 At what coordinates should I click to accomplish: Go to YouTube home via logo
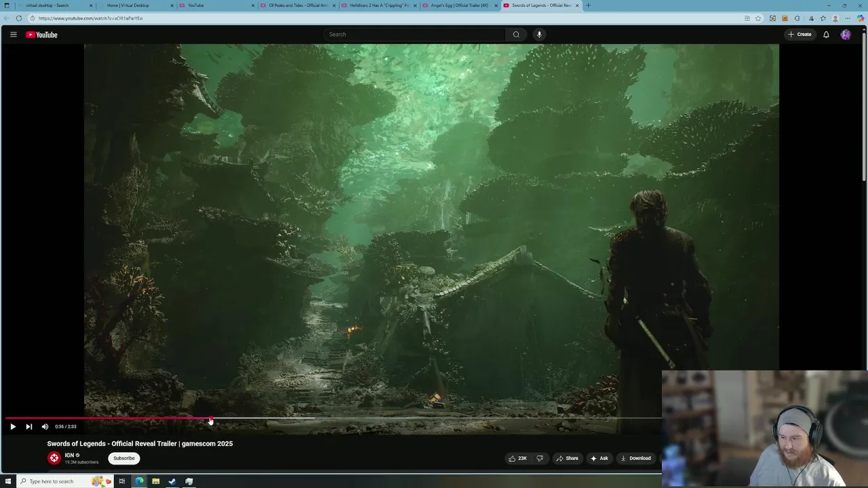41,35
